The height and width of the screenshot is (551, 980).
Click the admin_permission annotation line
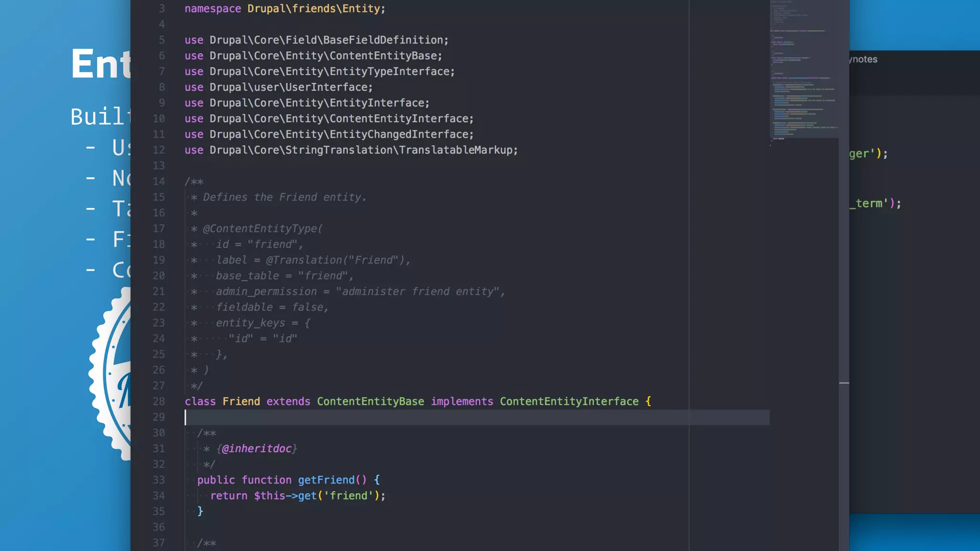(360, 292)
